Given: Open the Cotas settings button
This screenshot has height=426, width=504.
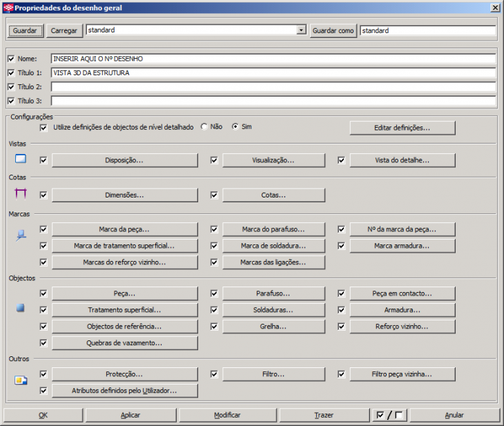Looking at the screenshot, I should [x=273, y=195].
